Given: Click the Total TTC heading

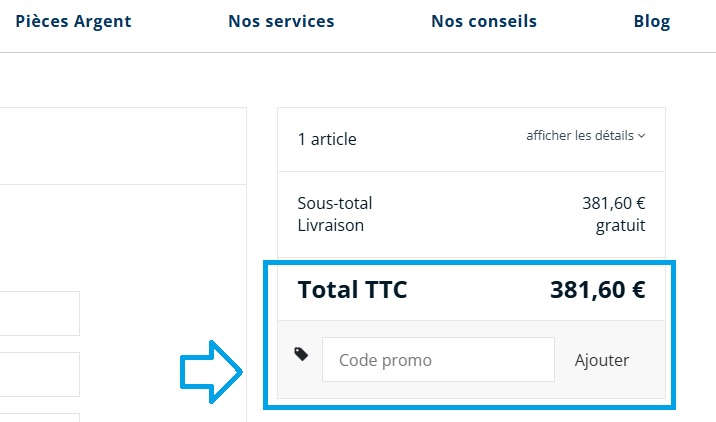Looking at the screenshot, I should pos(353,290).
